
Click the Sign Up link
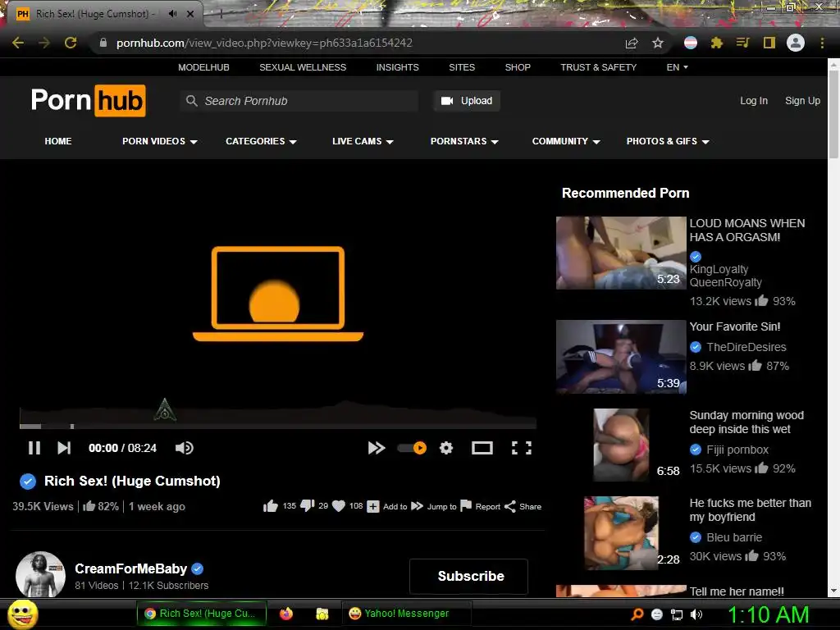802,101
